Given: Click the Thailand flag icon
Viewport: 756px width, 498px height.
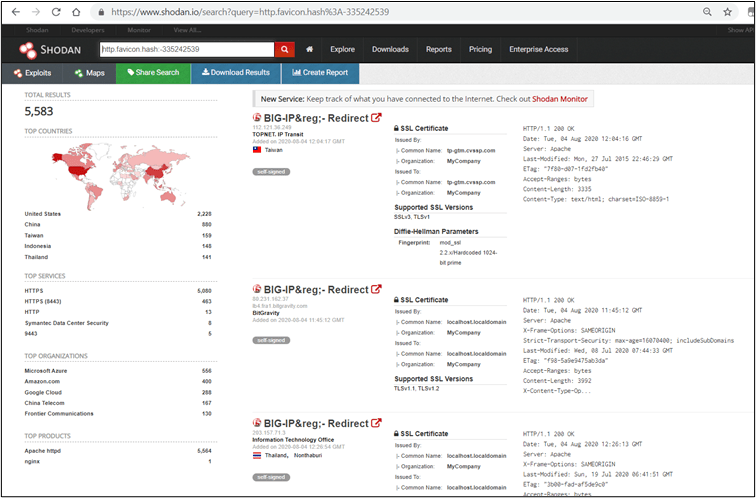Looking at the screenshot, I should point(257,456).
